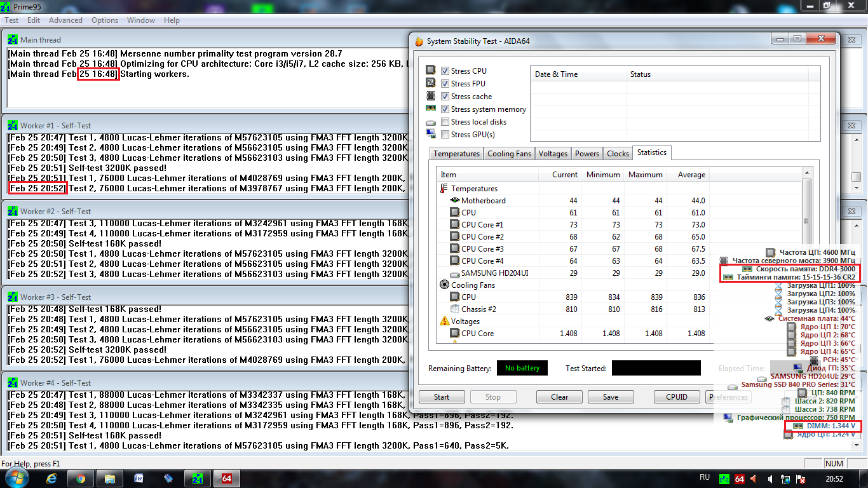The image size is (868, 488).
Task: Open Internet Explorer from the taskbar
Action: coord(51,478)
